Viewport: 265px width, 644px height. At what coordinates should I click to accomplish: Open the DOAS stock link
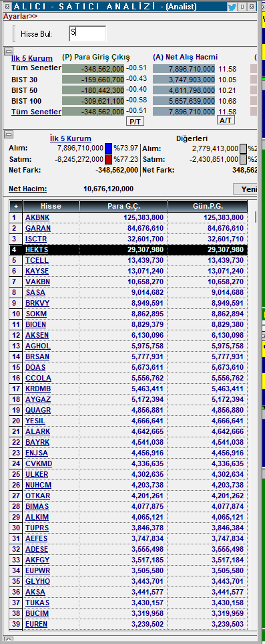click(x=35, y=367)
